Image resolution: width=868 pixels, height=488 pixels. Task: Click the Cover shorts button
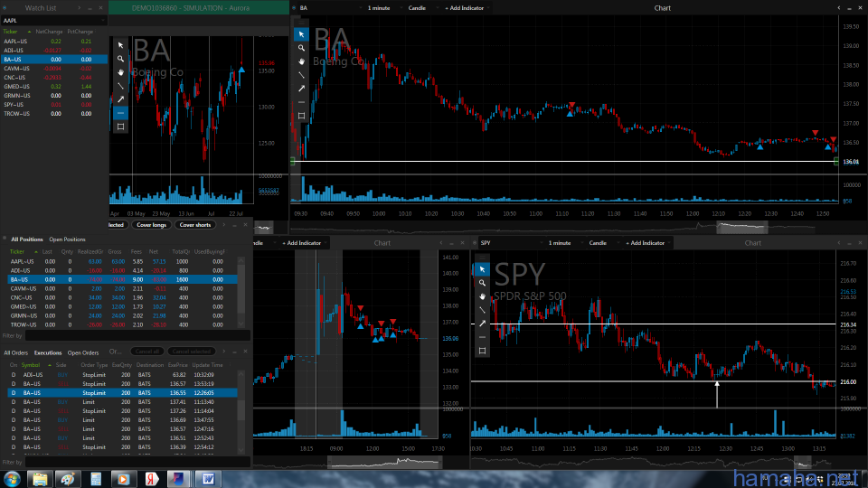click(x=195, y=225)
